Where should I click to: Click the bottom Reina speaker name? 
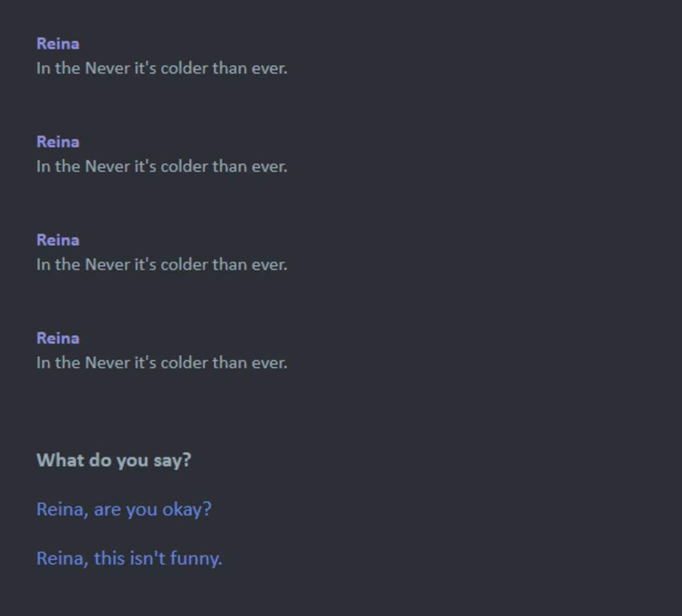[58, 338]
